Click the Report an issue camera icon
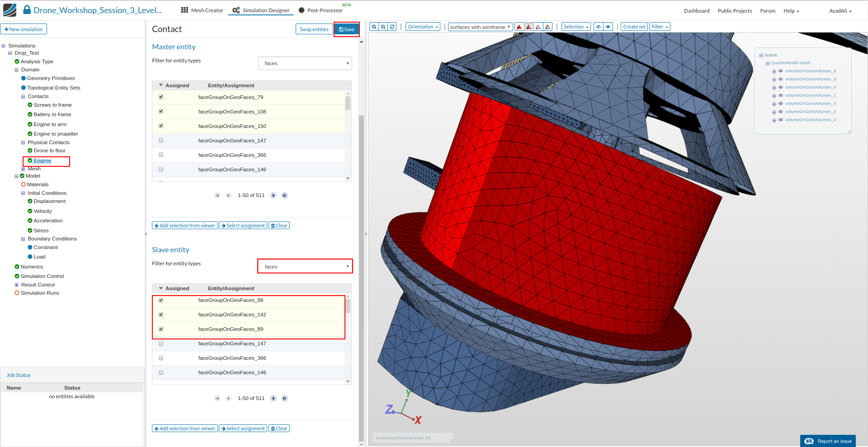Viewport: 868px width, 447px height. 809,441
